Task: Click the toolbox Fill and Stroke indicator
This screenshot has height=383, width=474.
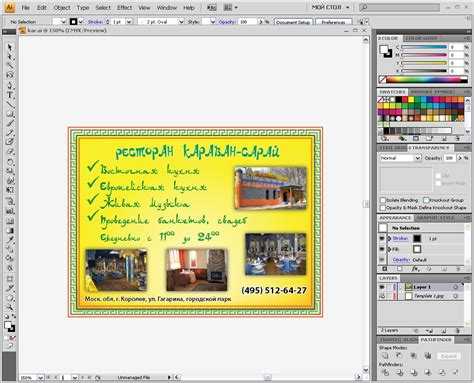Action: pyautogui.click(x=10, y=327)
